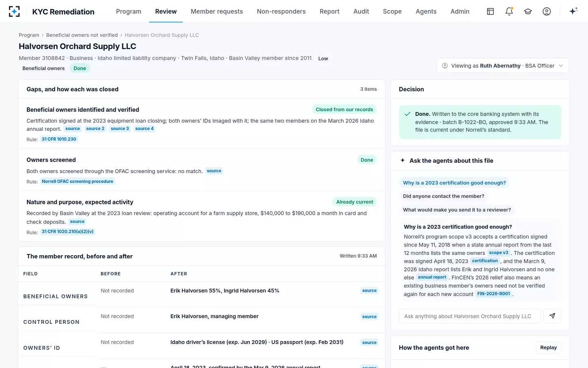Open source 3 citation for beneficial owners
The image size is (588, 368).
(120, 129)
